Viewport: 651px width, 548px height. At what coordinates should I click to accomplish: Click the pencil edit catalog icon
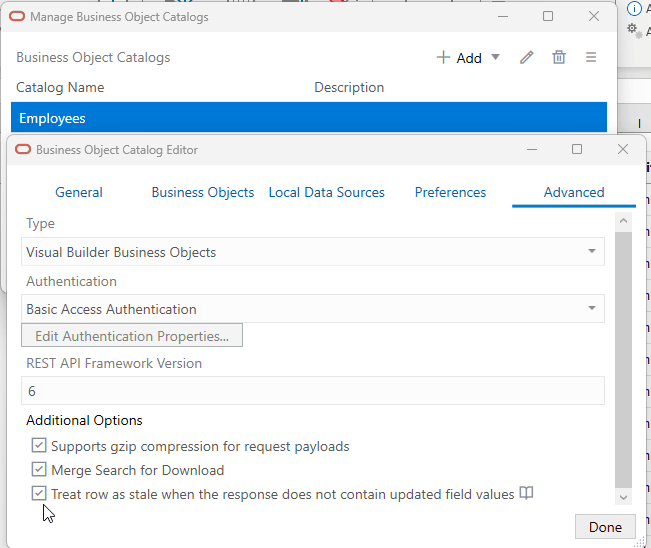coord(526,57)
